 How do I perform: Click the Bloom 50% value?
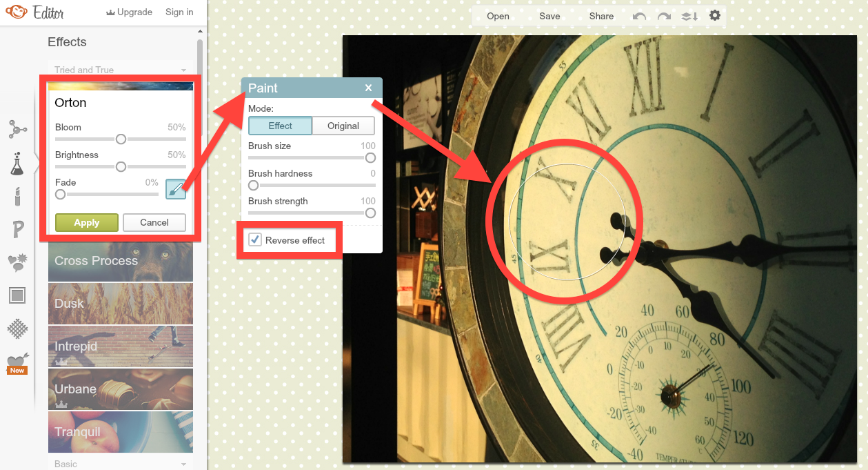(x=176, y=127)
